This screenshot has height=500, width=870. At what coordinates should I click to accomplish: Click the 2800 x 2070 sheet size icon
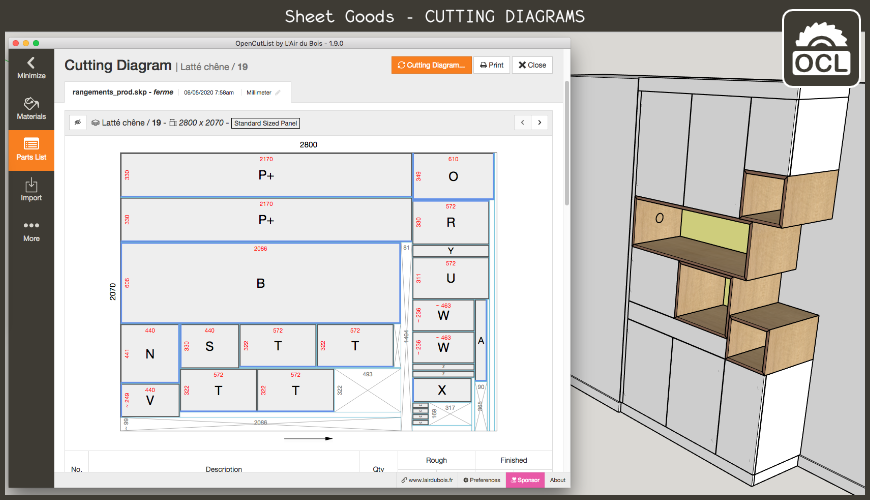pyautogui.click(x=173, y=123)
